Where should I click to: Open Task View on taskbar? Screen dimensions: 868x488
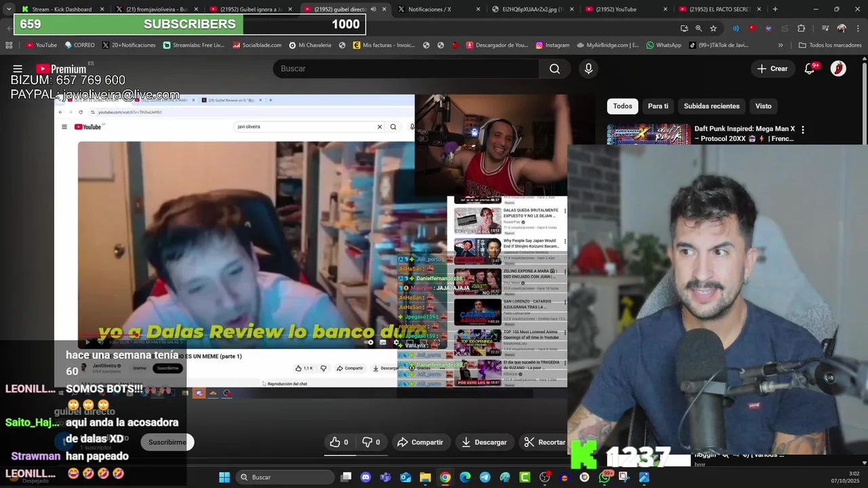346,477
